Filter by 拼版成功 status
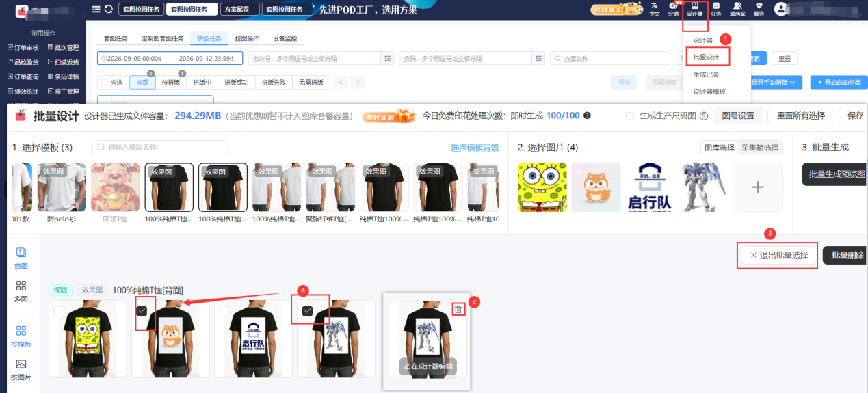Viewport: 868px width, 393px height. click(236, 83)
